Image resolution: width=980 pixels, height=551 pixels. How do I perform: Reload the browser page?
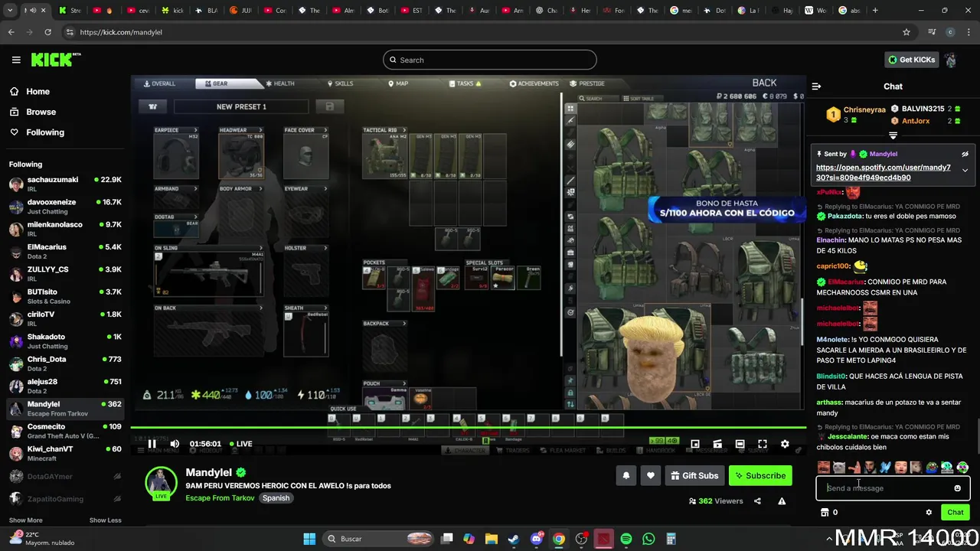click(47, 32)
